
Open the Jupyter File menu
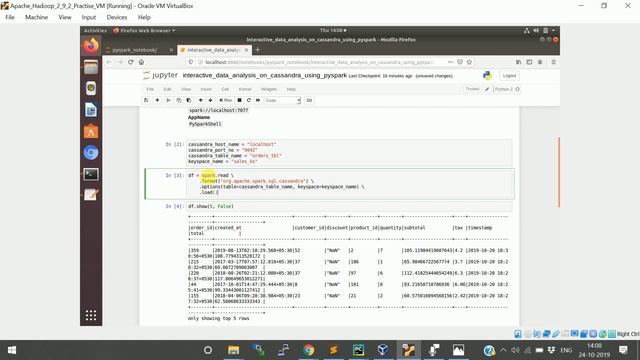150,89
